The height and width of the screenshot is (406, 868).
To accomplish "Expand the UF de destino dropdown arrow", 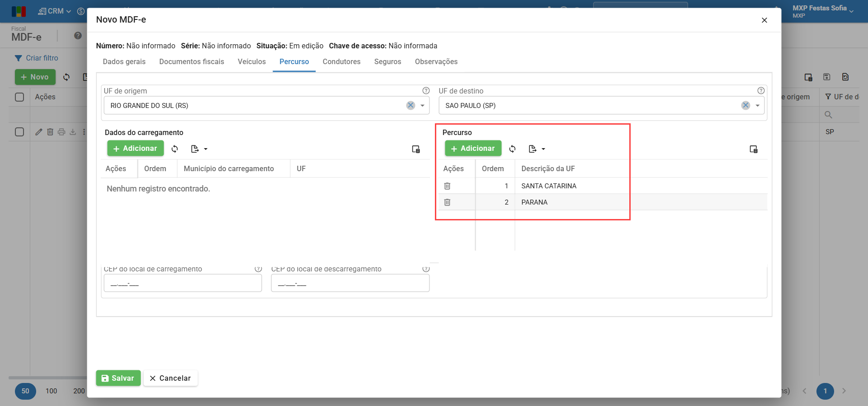I will 757,106.
